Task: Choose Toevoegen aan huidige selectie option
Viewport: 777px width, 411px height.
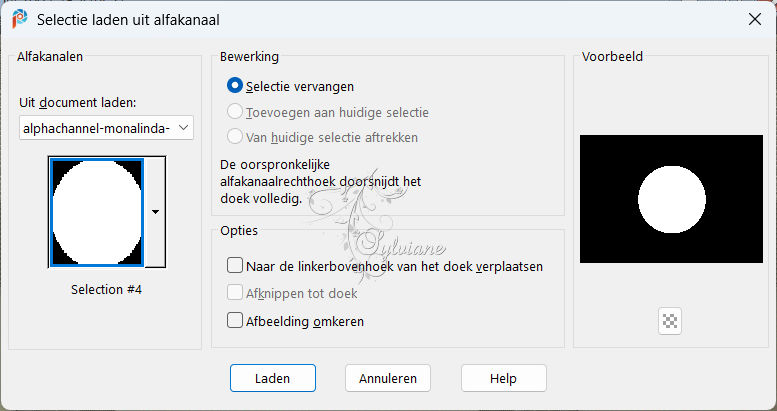Action: click(234, 112)
